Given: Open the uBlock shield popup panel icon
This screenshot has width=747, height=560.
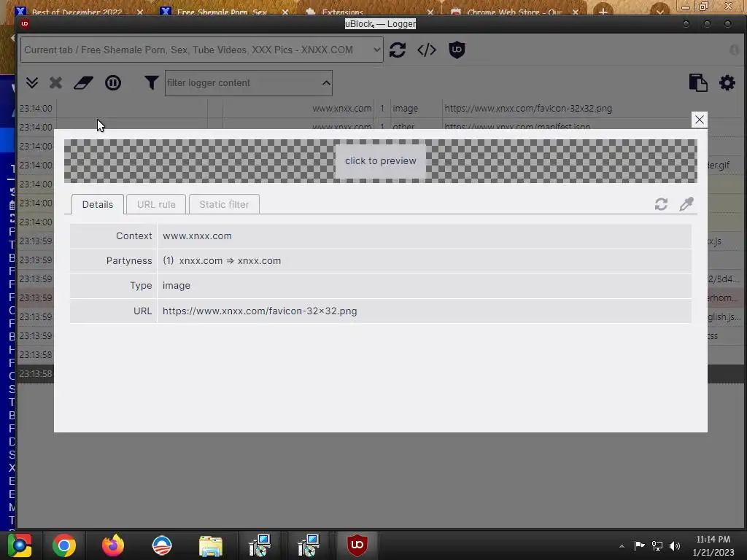Looking at the screenshot, I should tap(457, 50).
